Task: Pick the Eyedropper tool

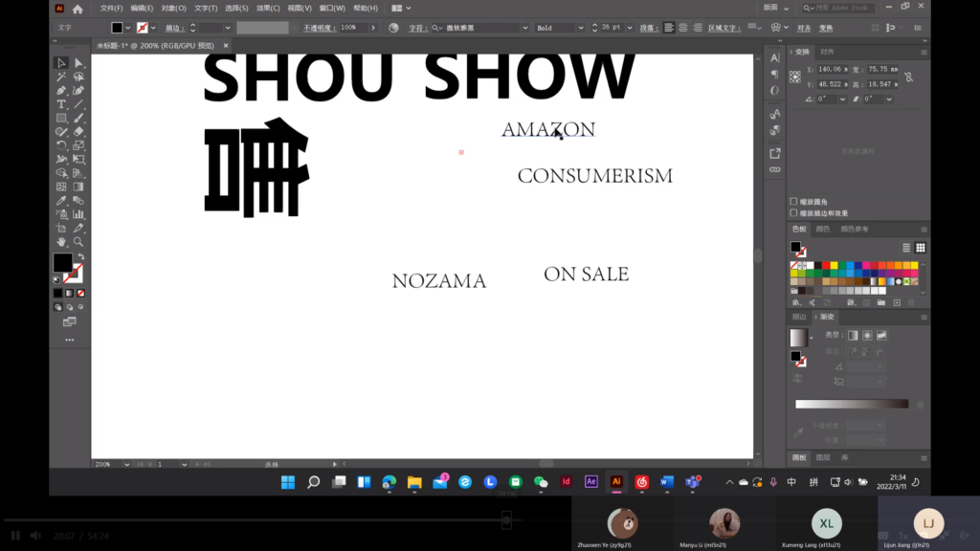Action: [61, 201]
